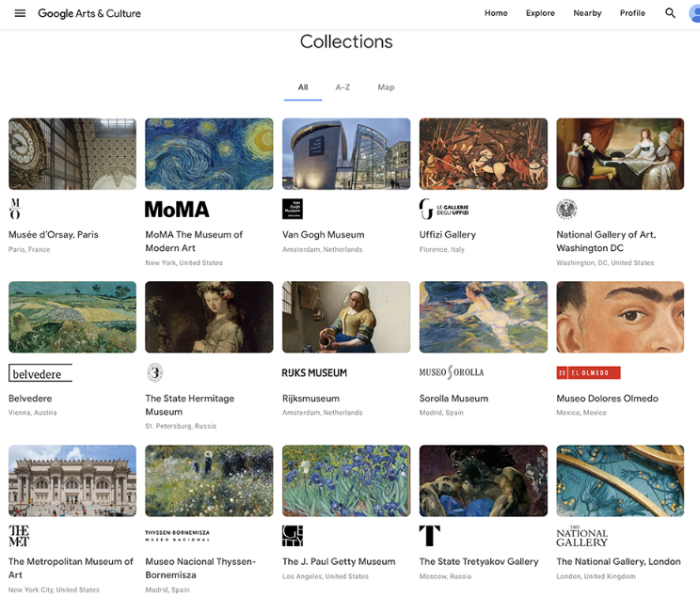The height and width of the screenshot is (597, 700).
Task: Click the Uffizi Gallery title
Action: coord(447,235)
